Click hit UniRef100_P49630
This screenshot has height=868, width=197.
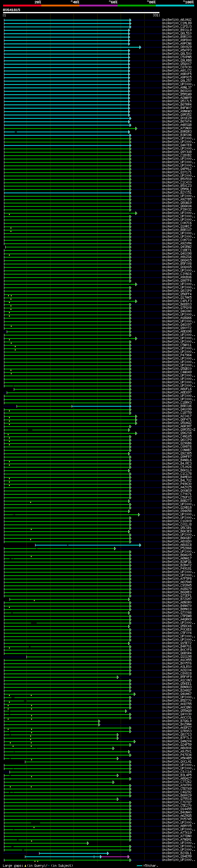tap(177, 484)
